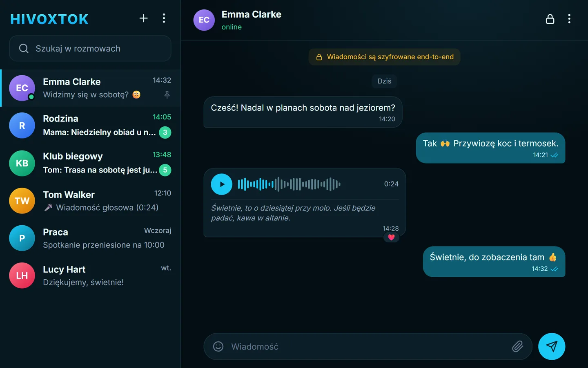
Task: Open Lucy Hart conversation
Action: pyautogui.click(x=90, y=276)
